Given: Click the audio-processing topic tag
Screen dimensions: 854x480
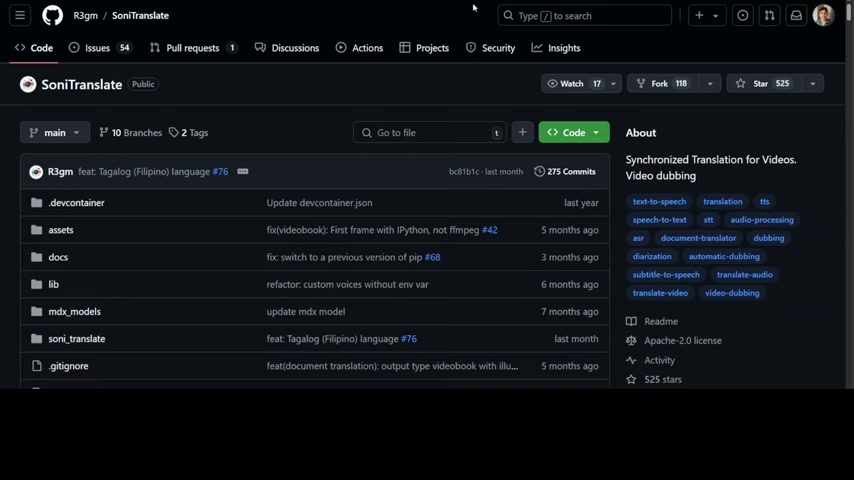Looking at the screenshot, I should coord(762,220).
